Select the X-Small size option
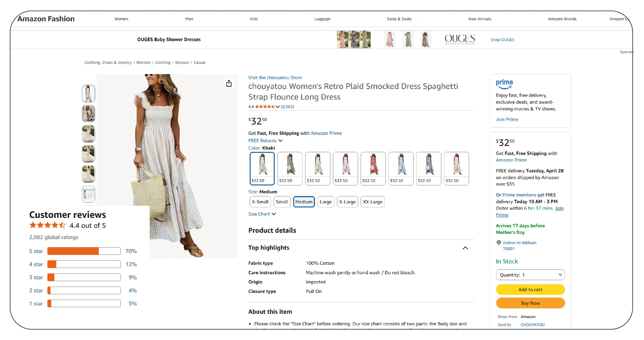The width and height of the screenshot is (644, 340). point(260,202)
